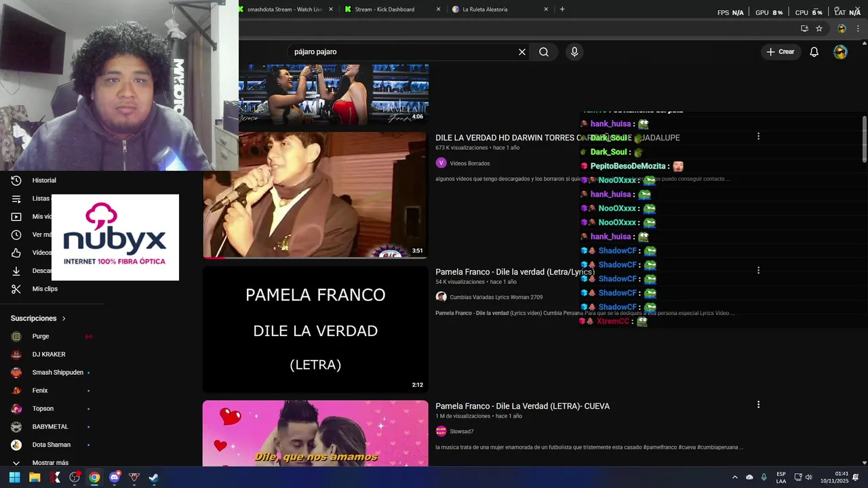Open new browser tab with plus

[x=562, y=9]
